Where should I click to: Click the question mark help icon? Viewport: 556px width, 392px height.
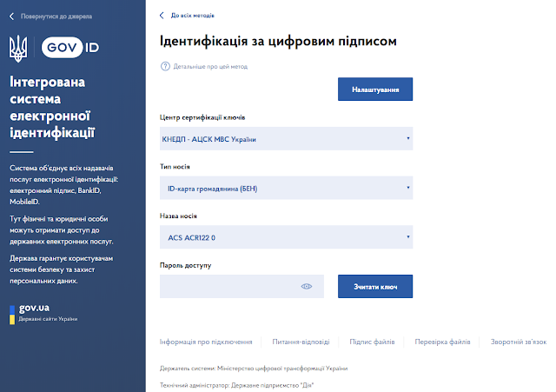pyautogui.click(x=165, y=66)
